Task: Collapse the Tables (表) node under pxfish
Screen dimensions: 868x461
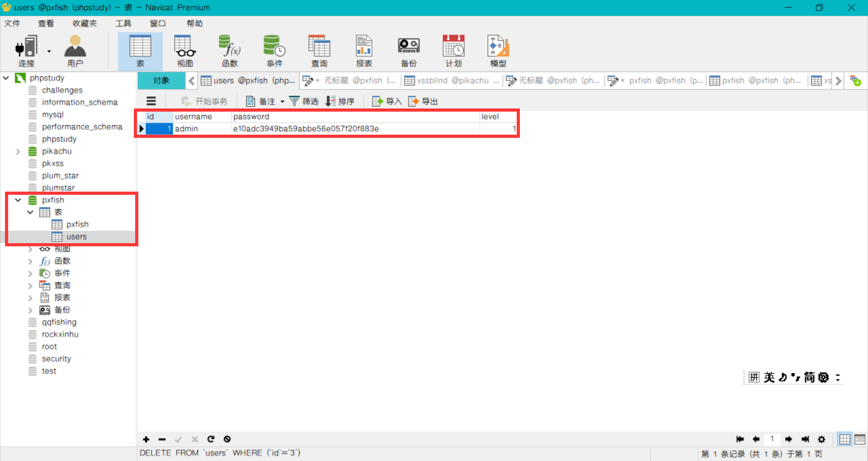Action: tap(30, 212)
